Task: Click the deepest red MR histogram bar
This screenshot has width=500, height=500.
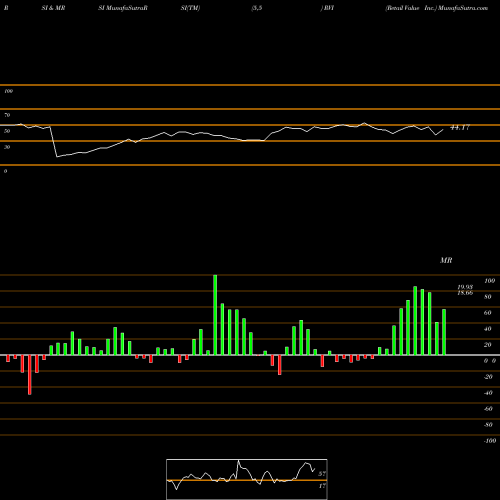Action: tap(30, 375)
